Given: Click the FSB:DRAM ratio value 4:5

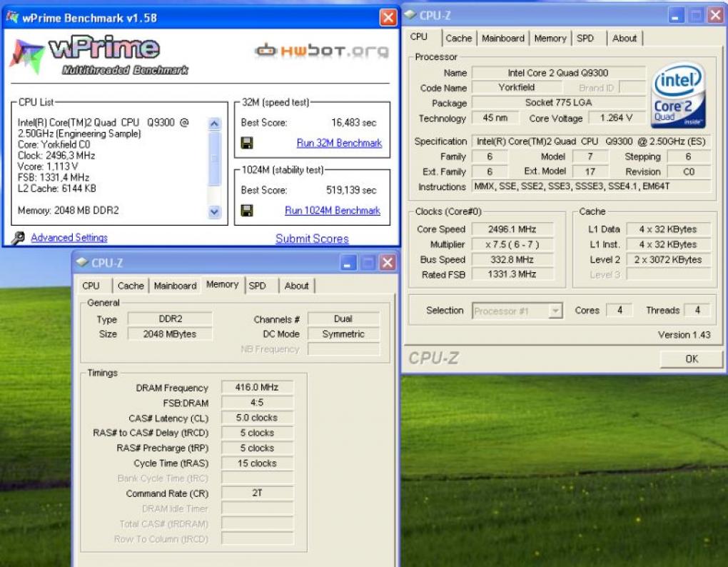Looking at the screenshot, I should tap(257, 402).
